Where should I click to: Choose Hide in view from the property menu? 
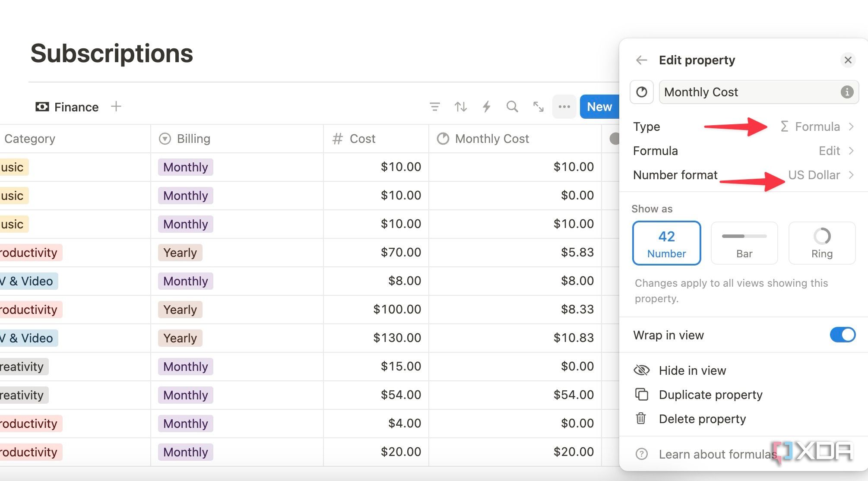pyautogui.click(x=692, y=370)
